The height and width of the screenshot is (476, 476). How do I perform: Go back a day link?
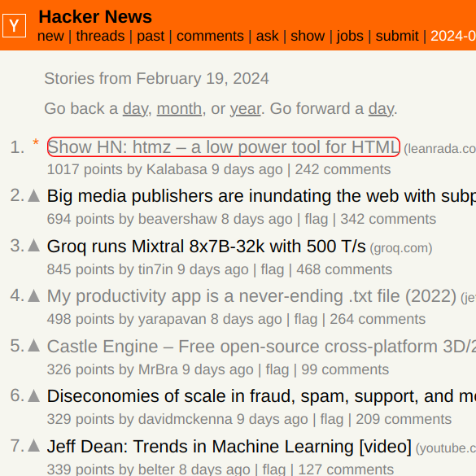(x=135, y=109)
